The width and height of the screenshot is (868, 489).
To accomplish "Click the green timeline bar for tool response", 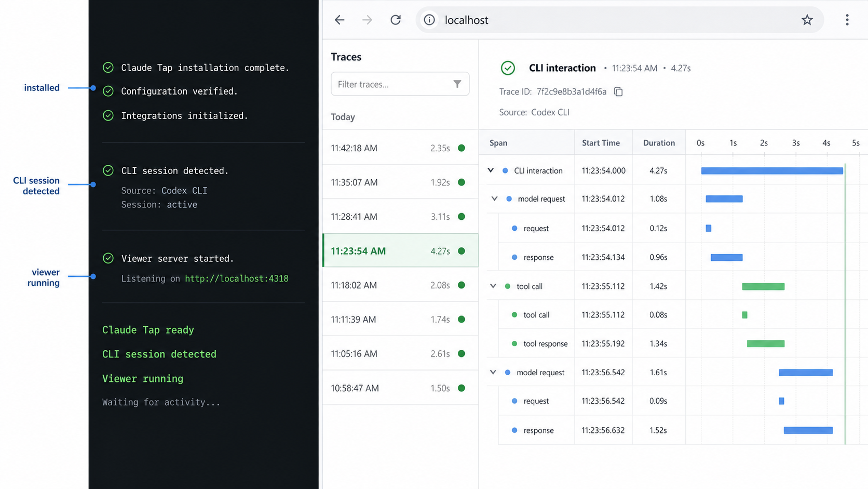I will (x=766, y=343).
